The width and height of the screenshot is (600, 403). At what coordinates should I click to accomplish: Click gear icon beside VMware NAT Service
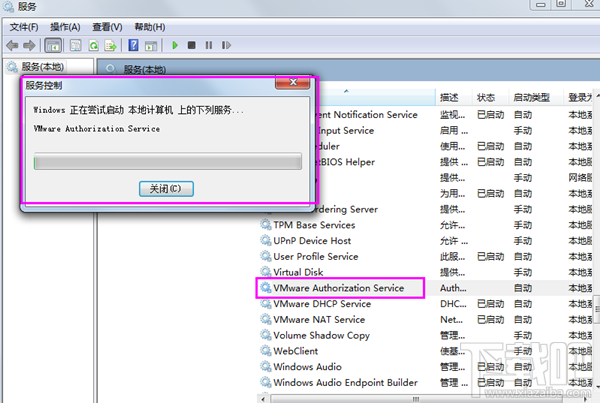266,319
